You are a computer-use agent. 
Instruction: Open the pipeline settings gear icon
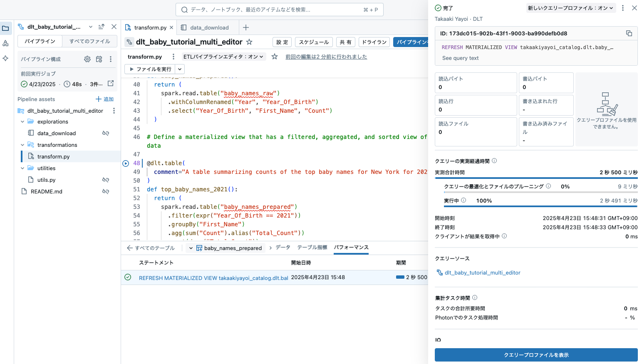[x=87, y=59]
